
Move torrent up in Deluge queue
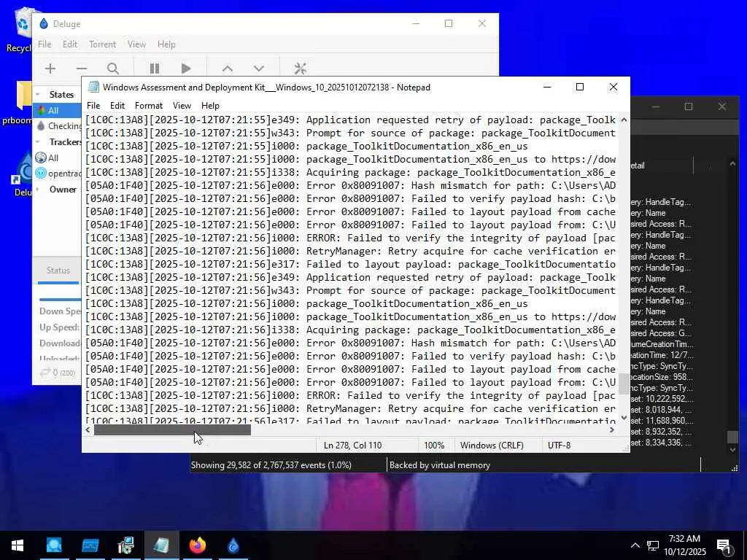[228, 69]
